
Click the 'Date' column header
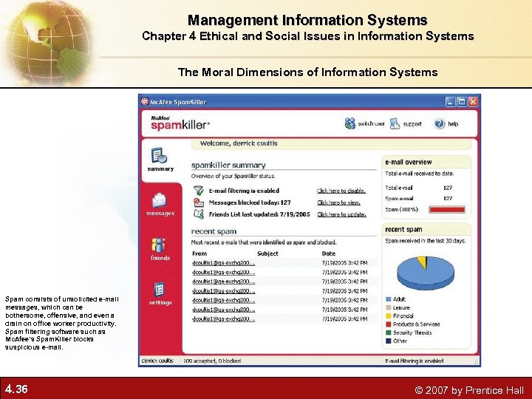328,253
